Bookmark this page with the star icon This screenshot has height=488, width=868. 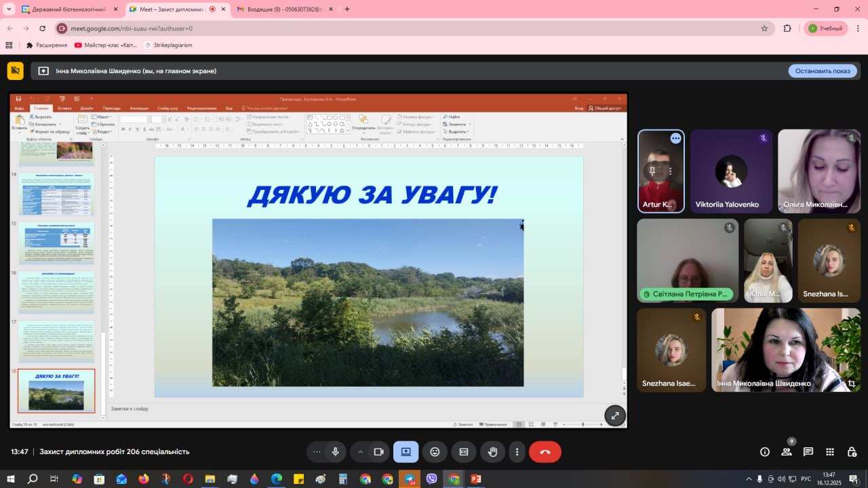764,28
